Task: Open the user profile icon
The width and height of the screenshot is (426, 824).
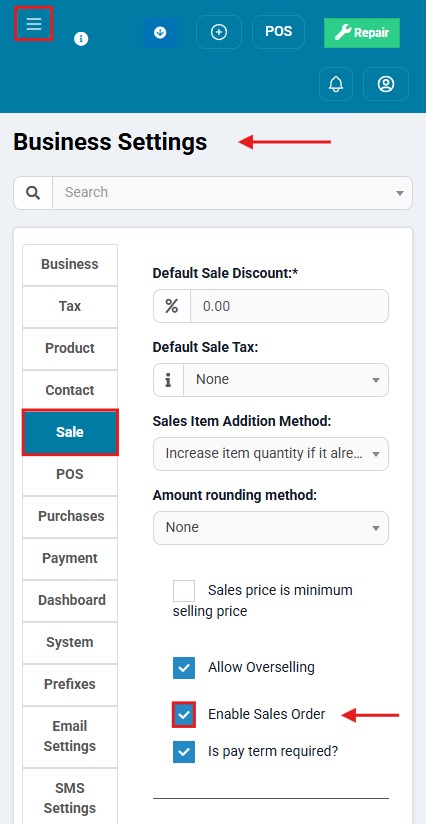Action: pos(386,84)
